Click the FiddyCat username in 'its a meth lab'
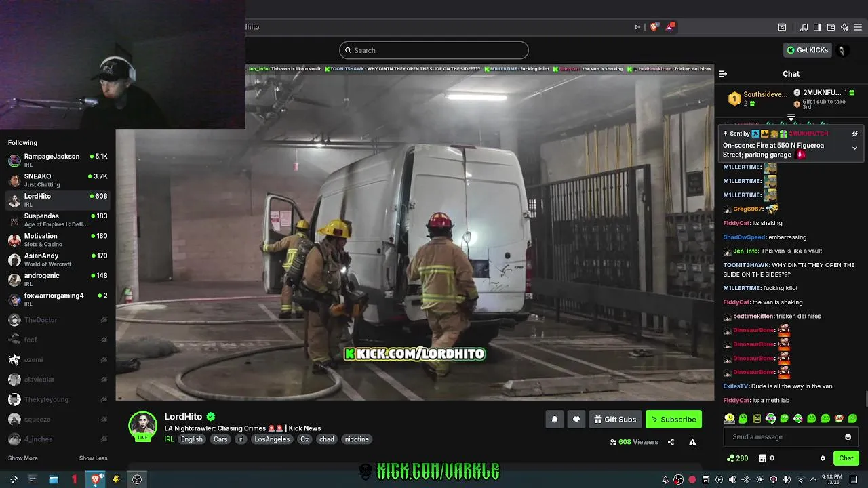The image size is (868, 488). [736, 401]
